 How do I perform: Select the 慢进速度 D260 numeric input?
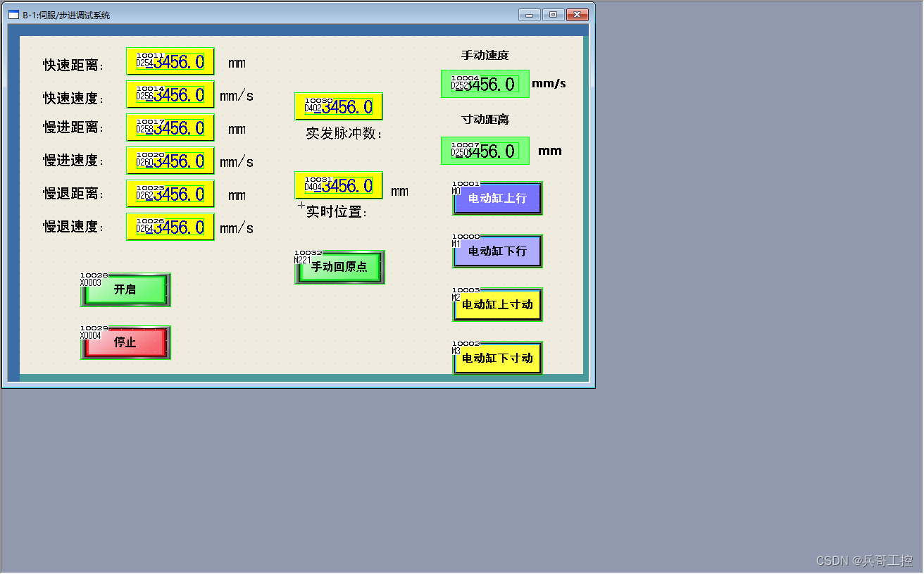(170, 161)
